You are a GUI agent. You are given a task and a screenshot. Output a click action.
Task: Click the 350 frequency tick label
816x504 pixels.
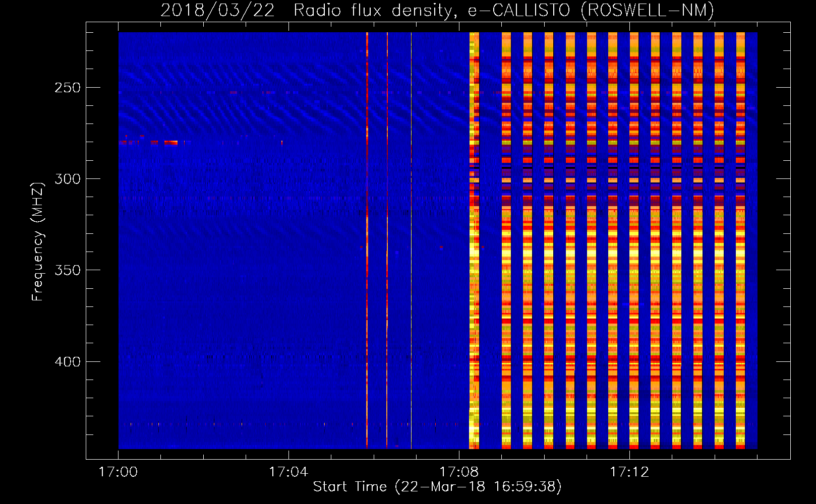(x=68, y=270)
